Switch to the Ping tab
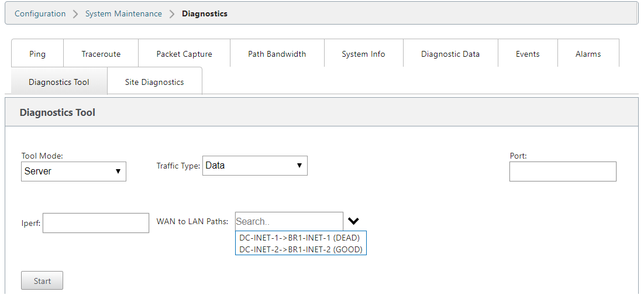 click(37, 54)
